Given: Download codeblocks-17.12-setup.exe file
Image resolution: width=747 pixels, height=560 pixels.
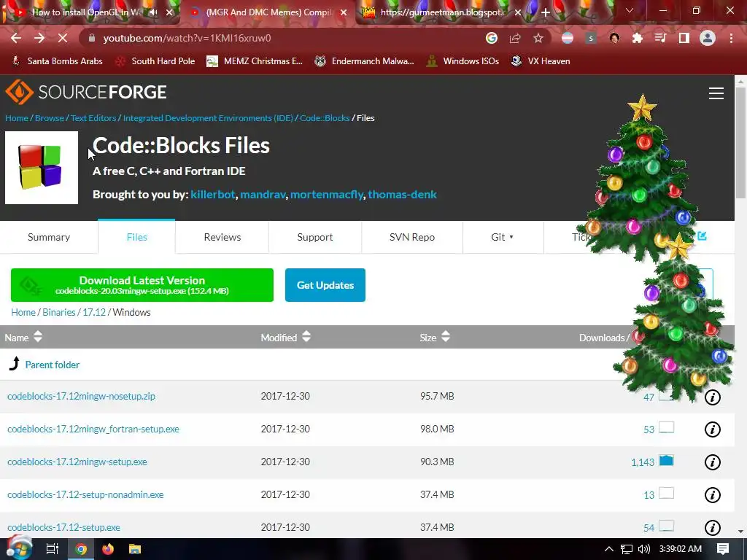Looking at the screenshot, I should tap(63, 528).
